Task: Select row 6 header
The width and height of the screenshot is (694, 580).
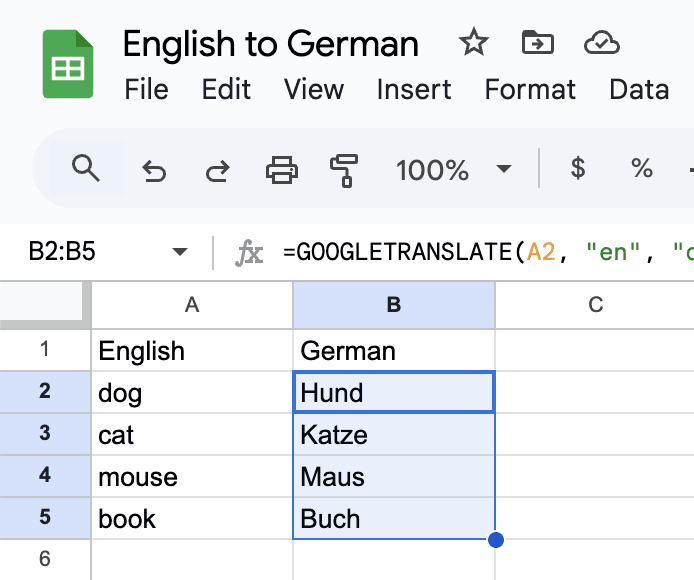Action: point(44,559)
